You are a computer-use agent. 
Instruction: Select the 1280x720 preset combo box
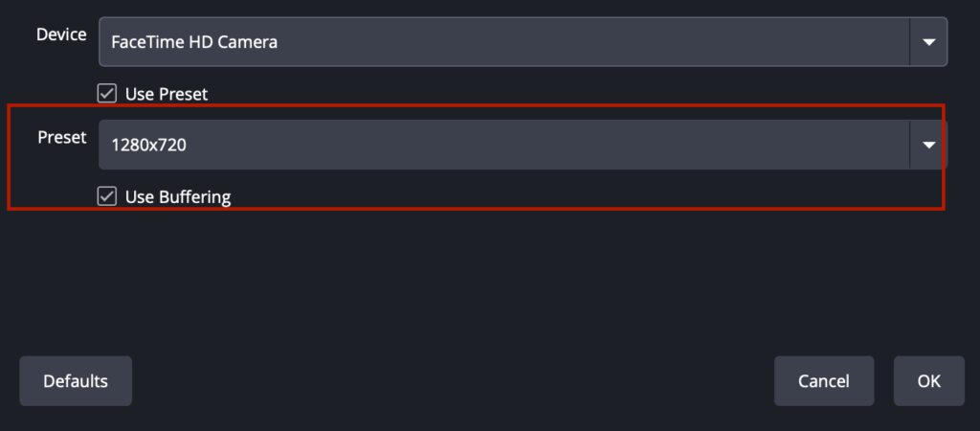[503, 145]
